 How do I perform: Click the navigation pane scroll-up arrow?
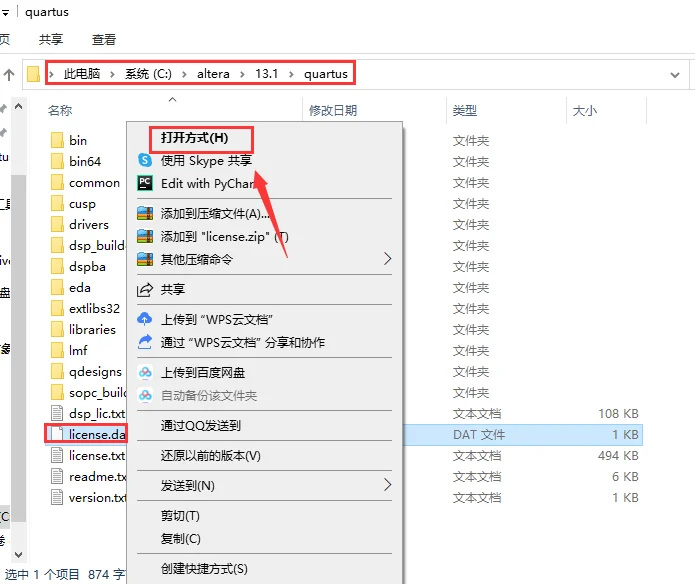pyautogui.click(x=19, y=106)
